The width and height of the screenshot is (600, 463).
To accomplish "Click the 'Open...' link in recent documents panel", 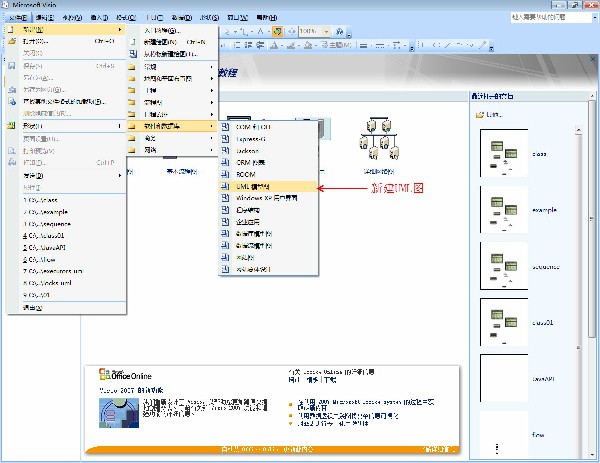I will (x=490, y=114).
